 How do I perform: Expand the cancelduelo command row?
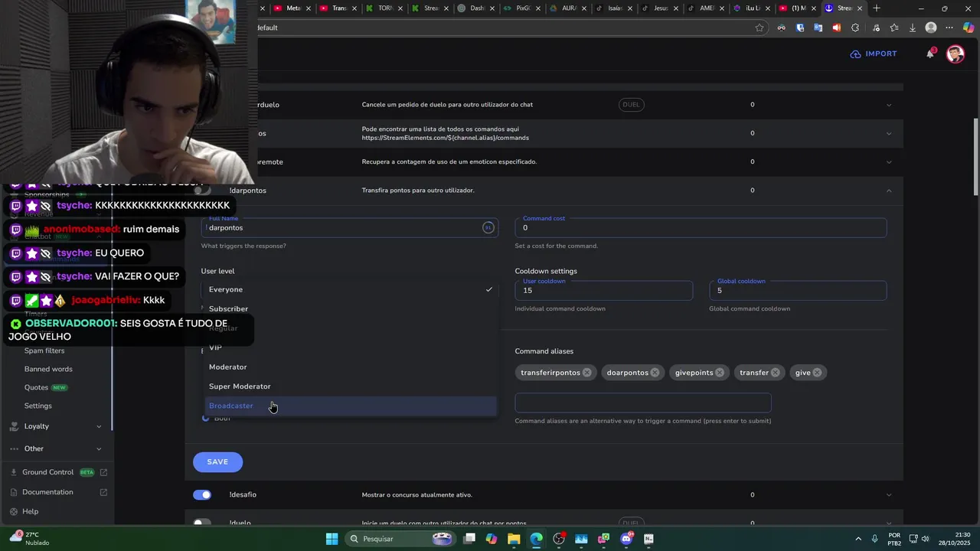pos(889,105)
